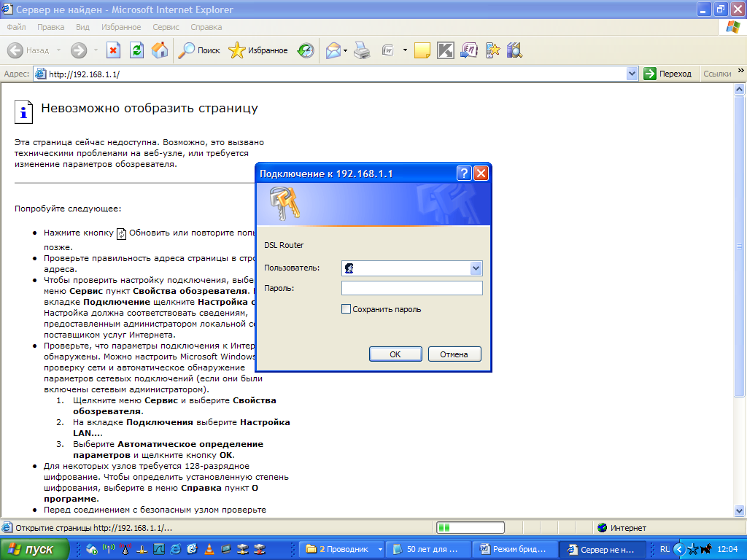Screen dimensions: 747x560
Task: Expand the Проводник taskbar group arrow
Action: point(380,549)
